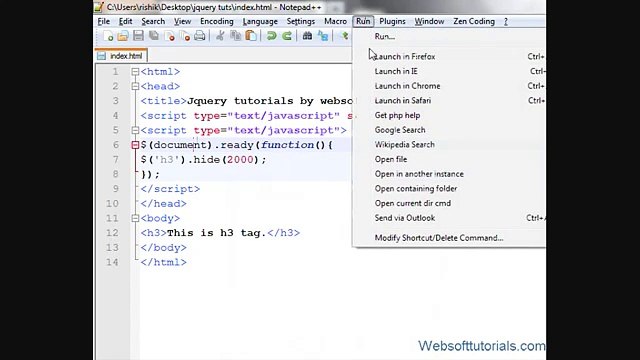The height and width of the screenshot is (360, 640).
Task: Collapse the head tag fold on line 2
Action: pos(135,87)
